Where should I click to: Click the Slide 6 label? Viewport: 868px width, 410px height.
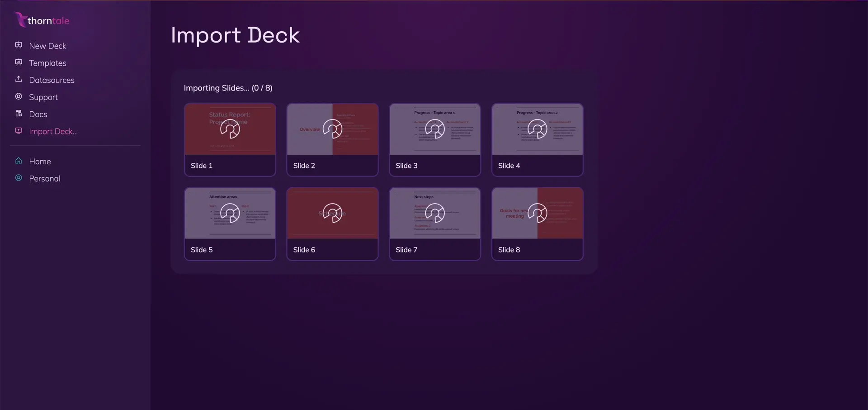[304, 250]
